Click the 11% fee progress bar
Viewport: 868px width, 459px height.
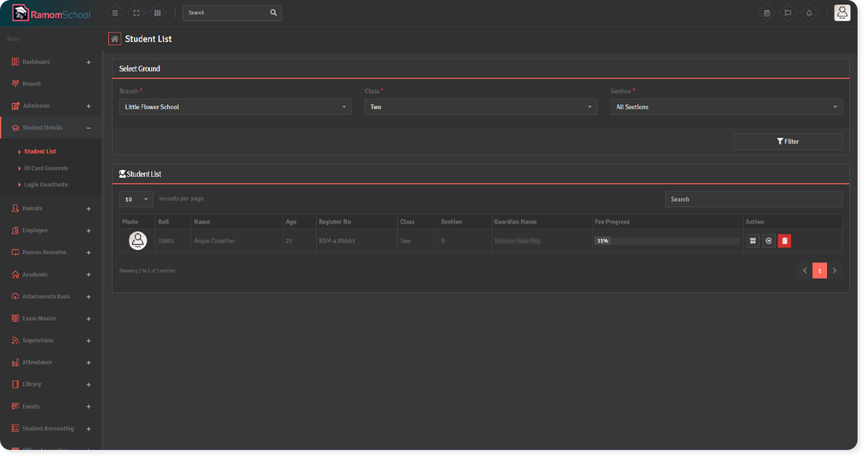coord(667,241)
